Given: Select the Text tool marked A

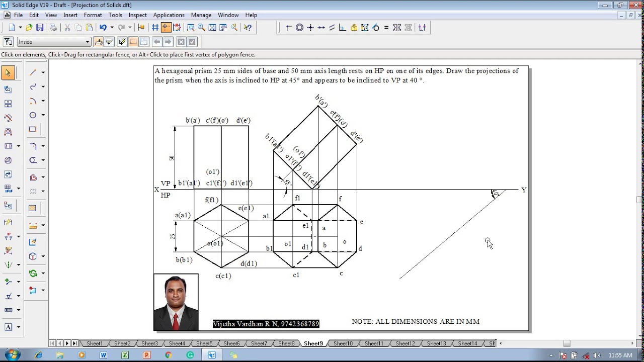Looking at the screenshot, I should [9, 327].
